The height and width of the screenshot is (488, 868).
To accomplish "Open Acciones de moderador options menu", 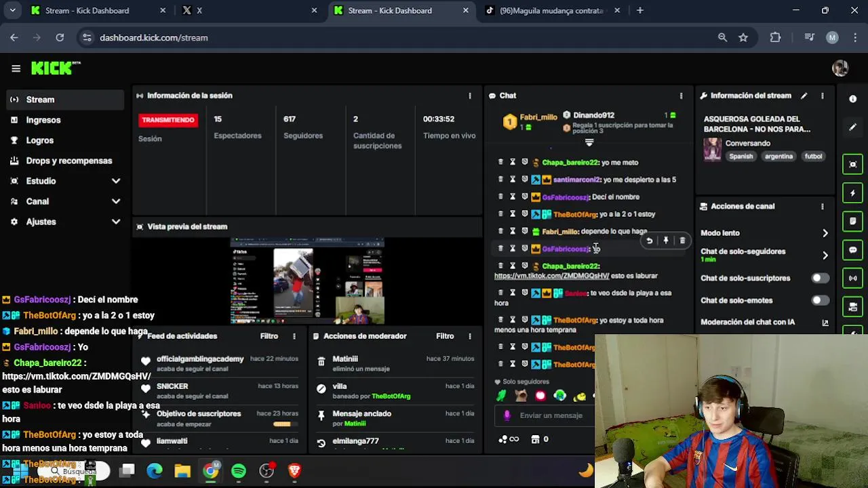I will (x=470, y=336).
